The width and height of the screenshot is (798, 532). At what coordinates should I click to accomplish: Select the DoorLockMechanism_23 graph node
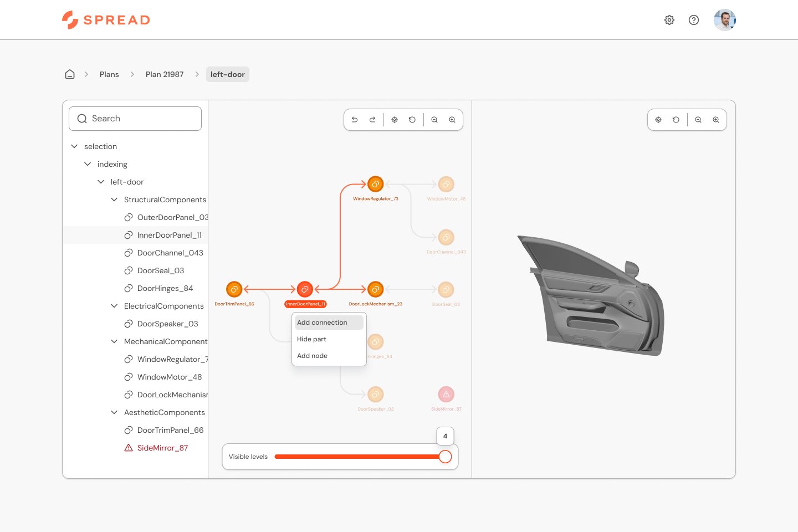375,289
